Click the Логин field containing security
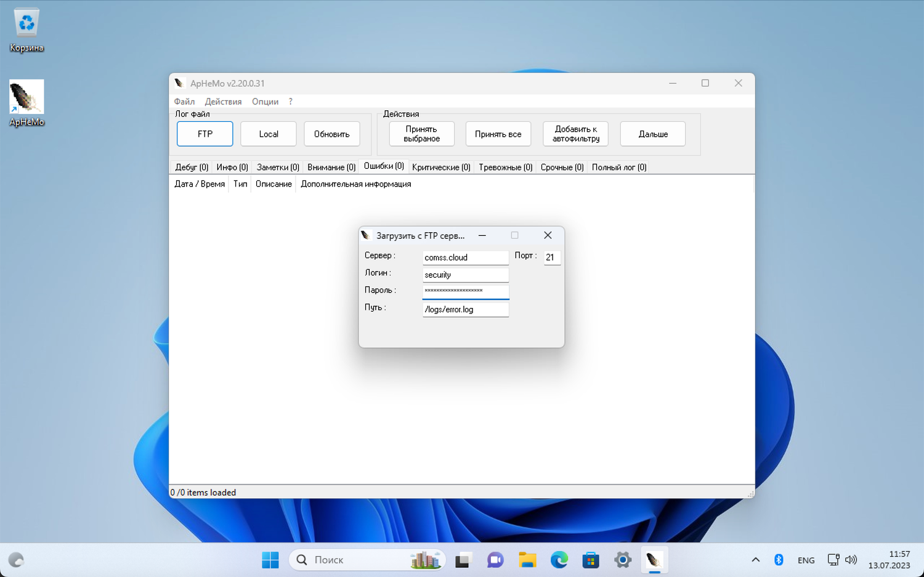The width and height of the screenshot is (924, 577). tap(466, 275)
